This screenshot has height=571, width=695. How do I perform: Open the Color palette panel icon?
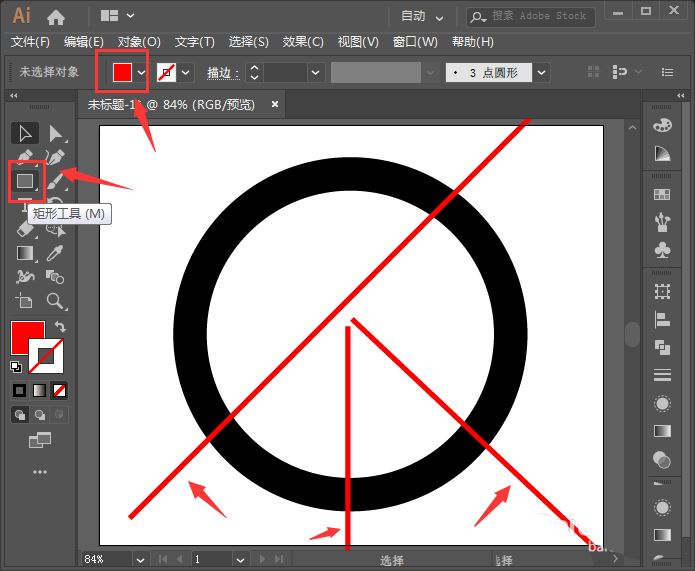(x=661, y=125)
